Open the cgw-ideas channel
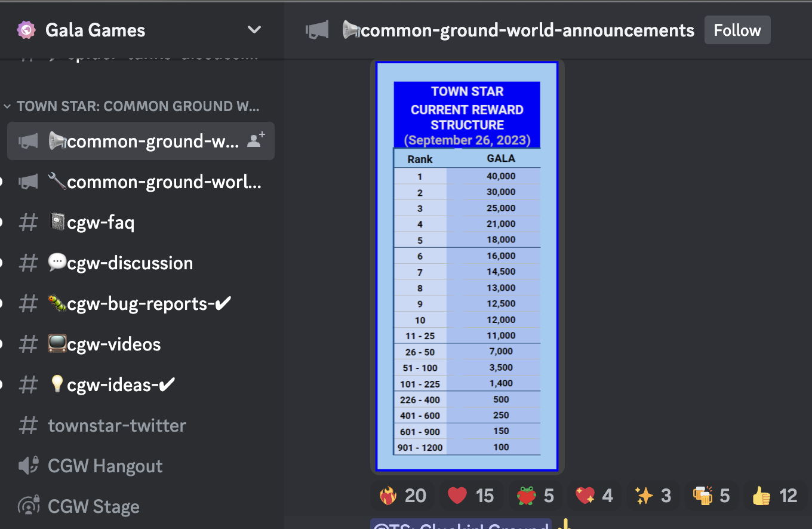 tap(141, 385)
